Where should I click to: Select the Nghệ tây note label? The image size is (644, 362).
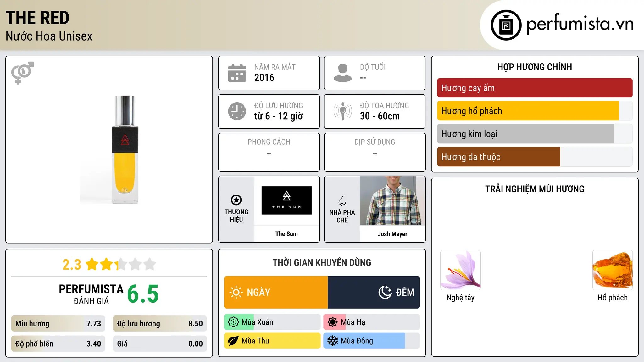pos(460,298)
